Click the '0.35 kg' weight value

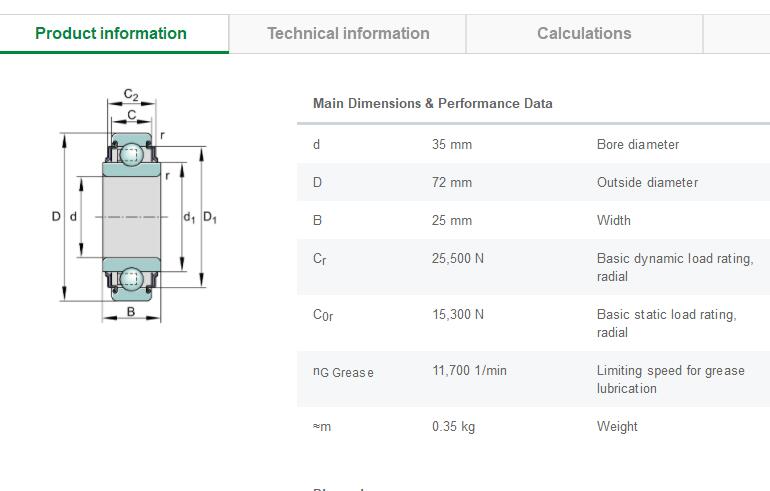[453, 426]
